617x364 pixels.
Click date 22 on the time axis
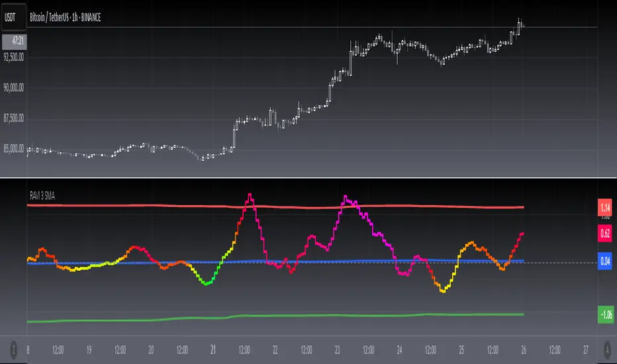coord(275,350)
